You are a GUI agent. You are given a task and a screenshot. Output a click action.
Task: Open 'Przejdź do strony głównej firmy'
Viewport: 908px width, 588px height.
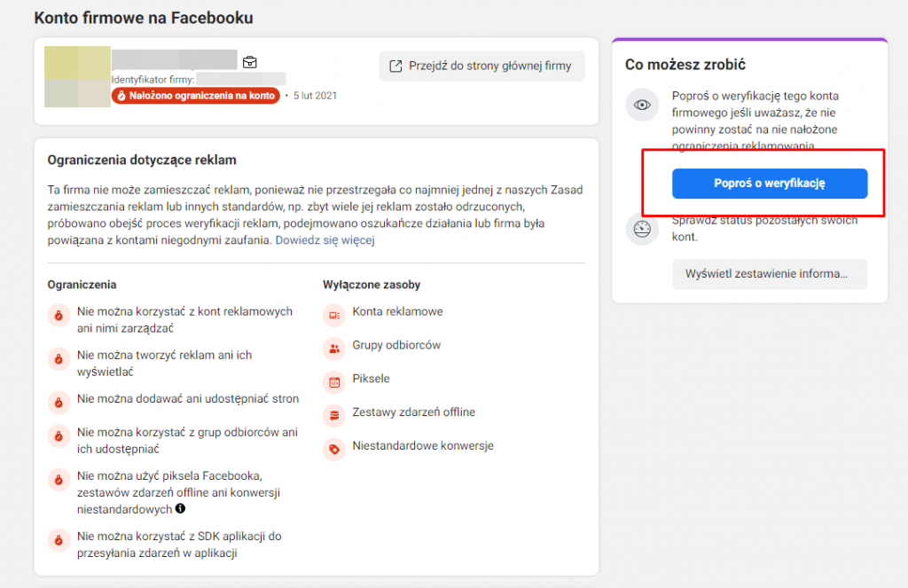coord(481,66)
